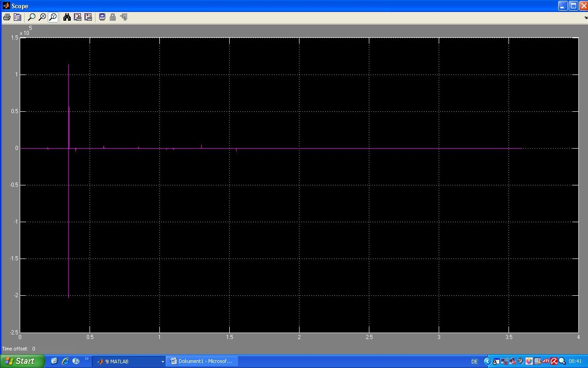Toggle the Zoom Y-axis tool
This screenshot has width=588, height=368.
tap(53, 17)
